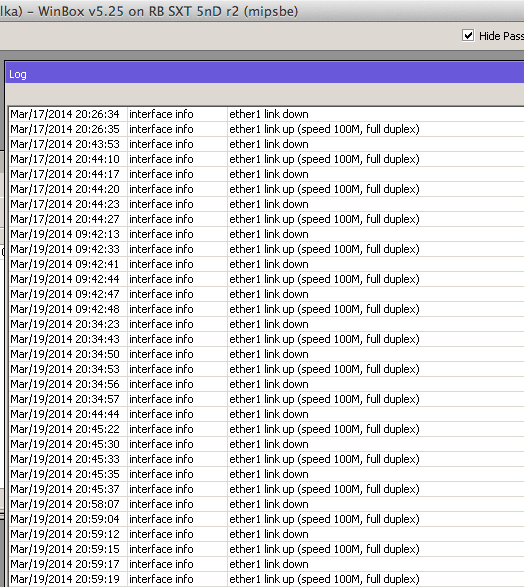Select log entry Mar/19/2014 20:34:23
The image size is (524, 587).
tap(266, 324)
